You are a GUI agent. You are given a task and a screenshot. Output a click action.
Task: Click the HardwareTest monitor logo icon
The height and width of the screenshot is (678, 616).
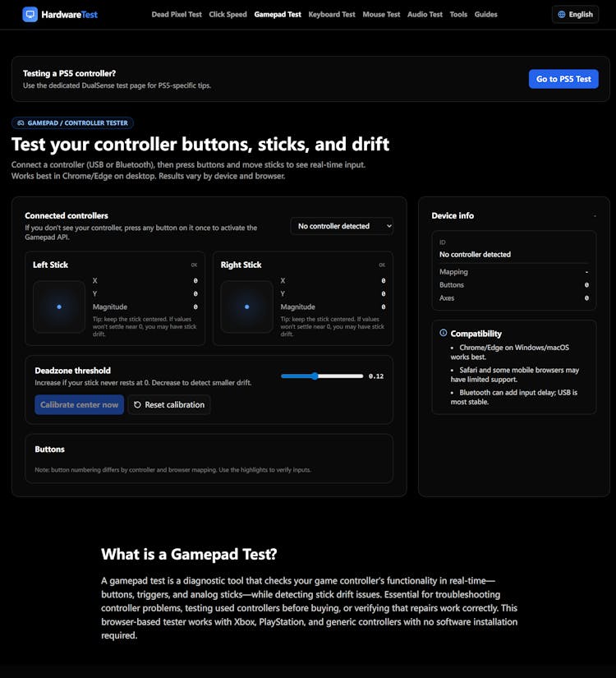(30, 14)
